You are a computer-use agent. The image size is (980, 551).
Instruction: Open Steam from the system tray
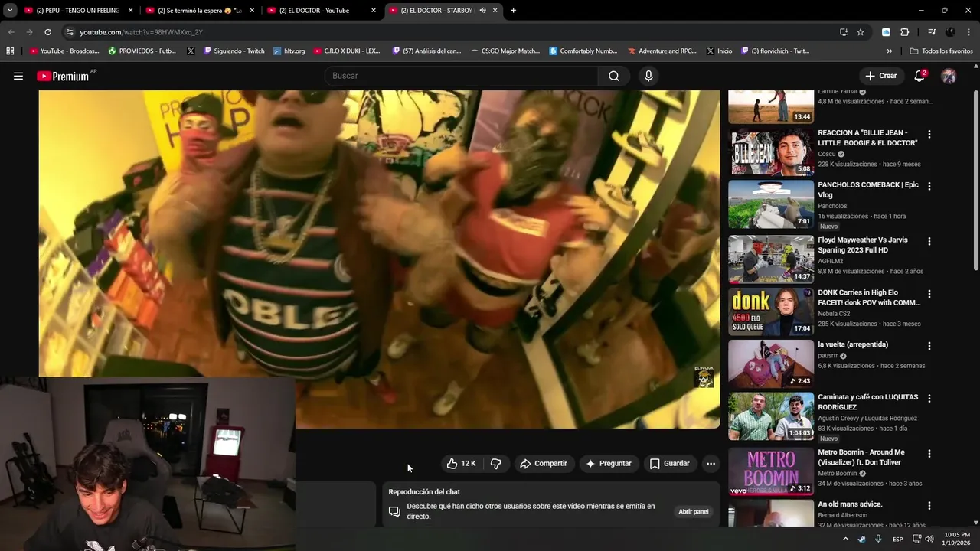(x=861, y=539)
